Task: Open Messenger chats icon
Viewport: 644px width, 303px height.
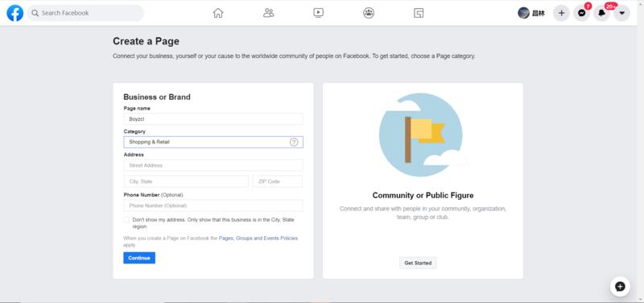Action: click(x=581, y=13)
